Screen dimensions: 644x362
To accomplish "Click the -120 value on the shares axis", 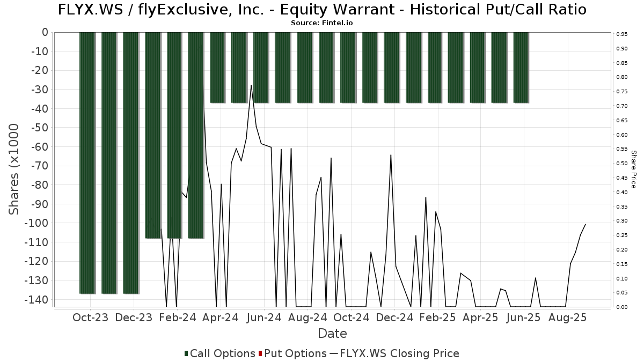I will [x=35, y=261].
